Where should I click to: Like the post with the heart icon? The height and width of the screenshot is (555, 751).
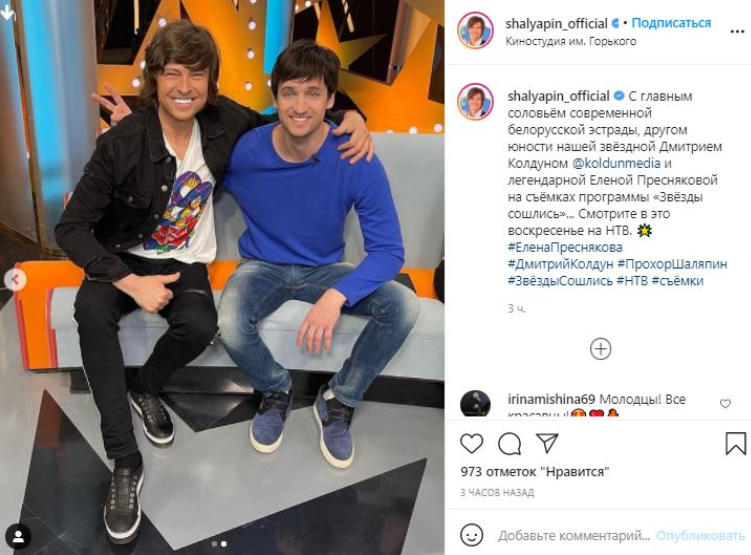coord(472,443)
